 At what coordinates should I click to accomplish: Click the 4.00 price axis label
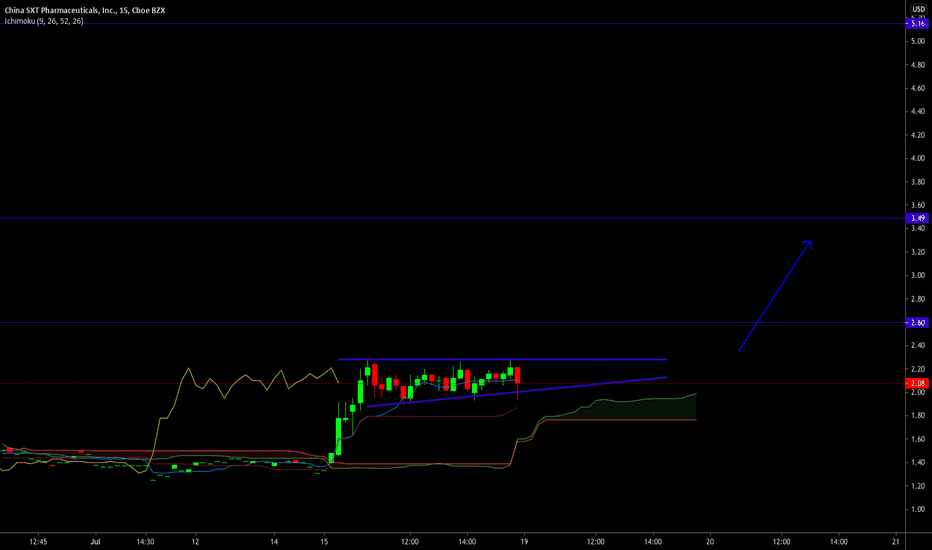click(x=918, y=158)
